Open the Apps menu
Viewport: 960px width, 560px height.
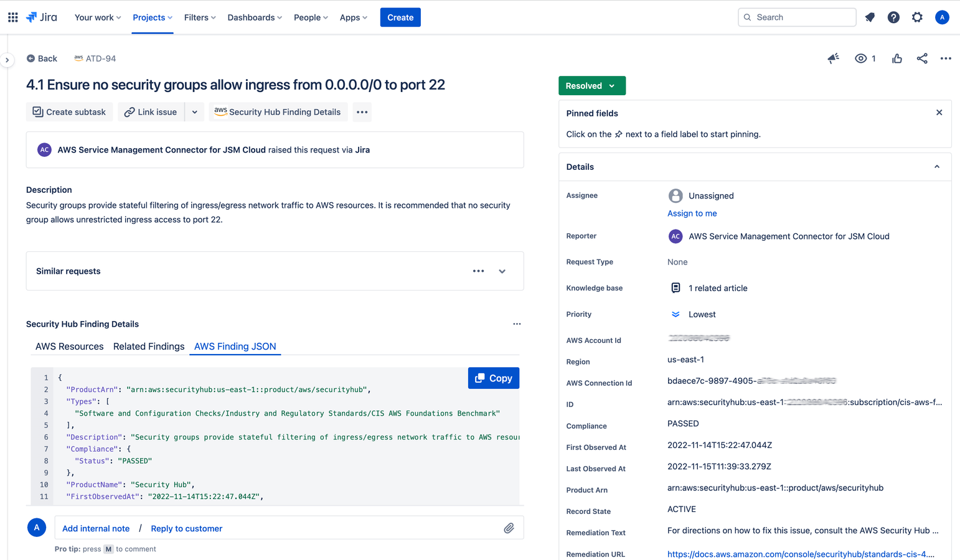pyautogui.click(x=354, y=17)
